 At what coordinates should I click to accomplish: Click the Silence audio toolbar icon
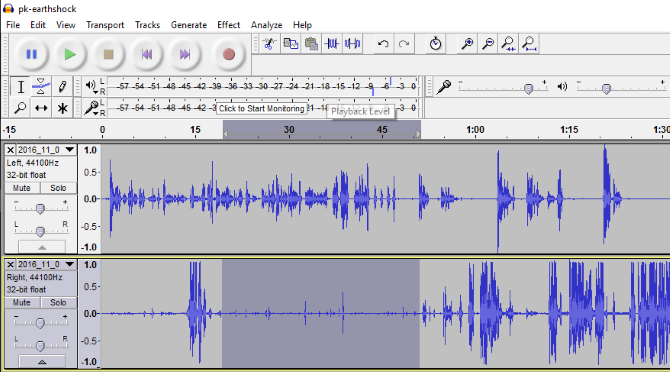tap(353, 44)
